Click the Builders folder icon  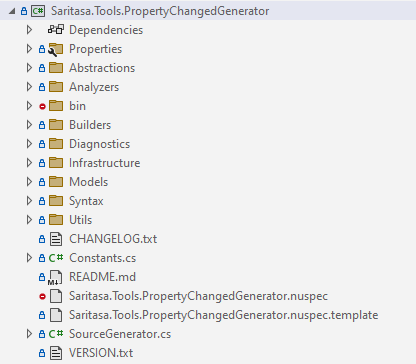[56, 125]
